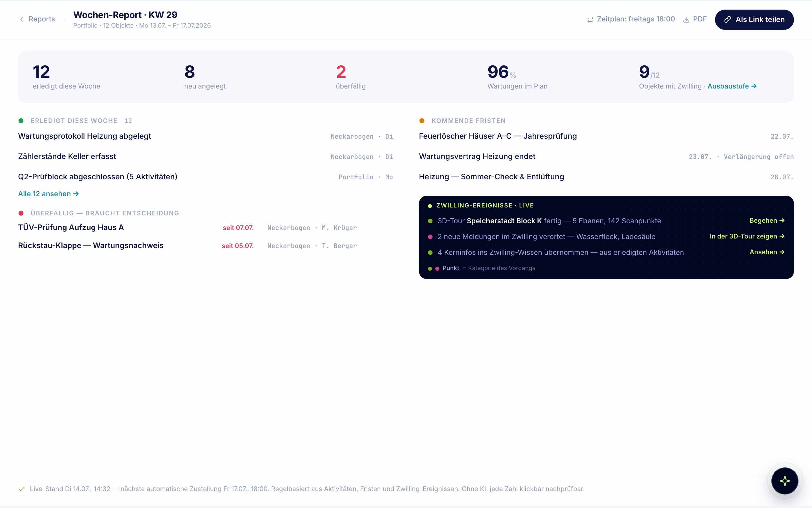This screenshot has height=508, width=812.
Task: Click the green dot of the 3D-Tour event
Action: [430, 221]
